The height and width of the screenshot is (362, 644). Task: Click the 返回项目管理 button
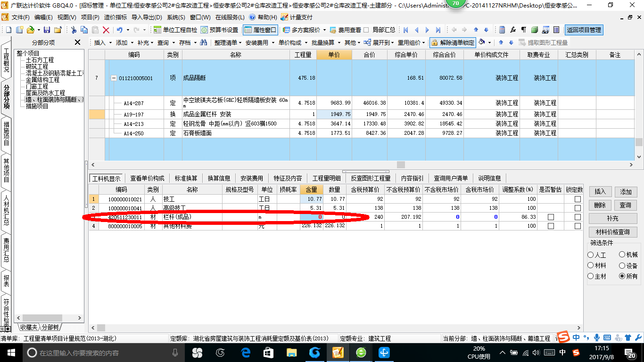coord(584,30)
